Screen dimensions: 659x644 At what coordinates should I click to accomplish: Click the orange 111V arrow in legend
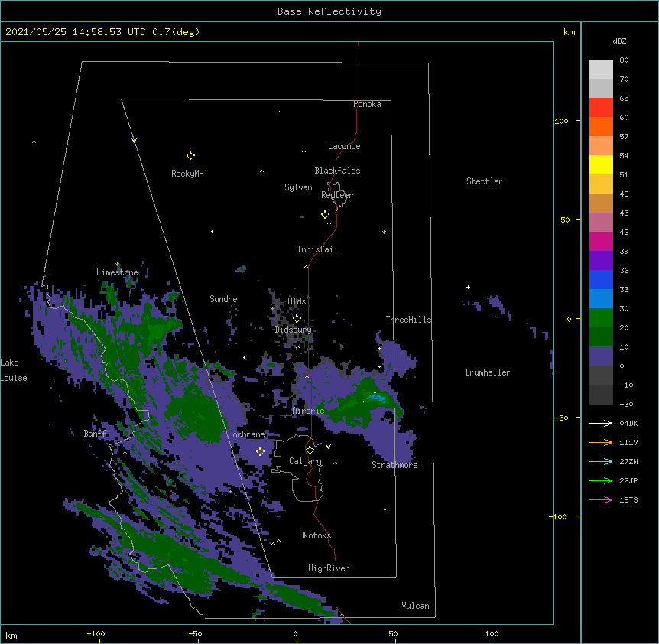click(601, 442)
